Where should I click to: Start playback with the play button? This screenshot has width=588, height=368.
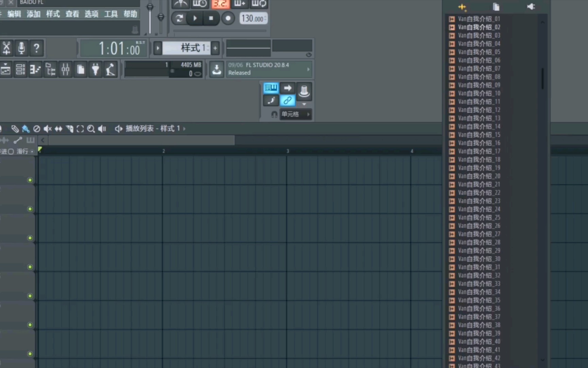coord(195,18)
